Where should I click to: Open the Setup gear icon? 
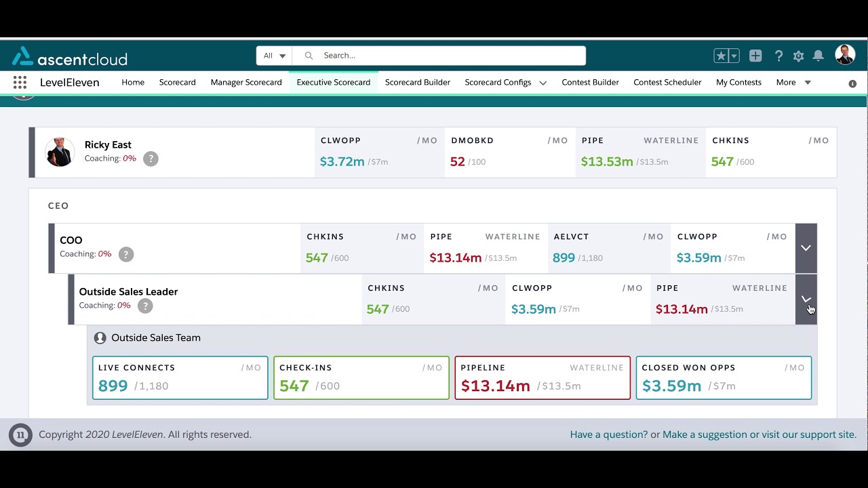799,56
